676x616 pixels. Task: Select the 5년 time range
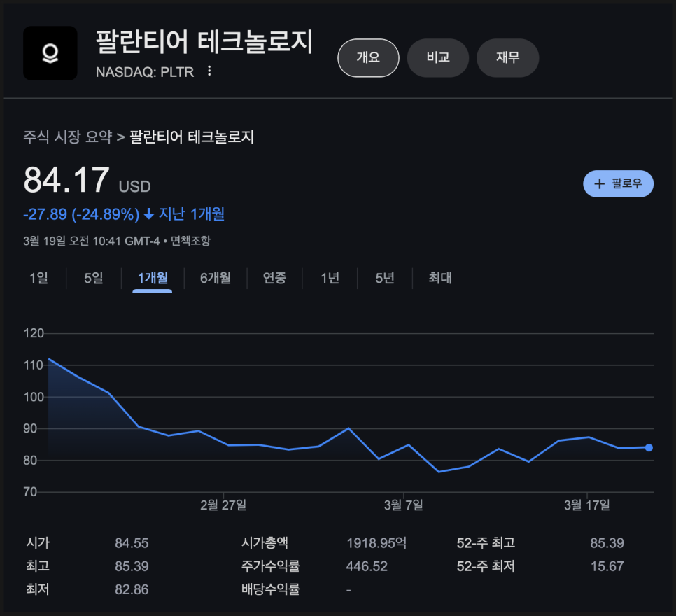385,278
